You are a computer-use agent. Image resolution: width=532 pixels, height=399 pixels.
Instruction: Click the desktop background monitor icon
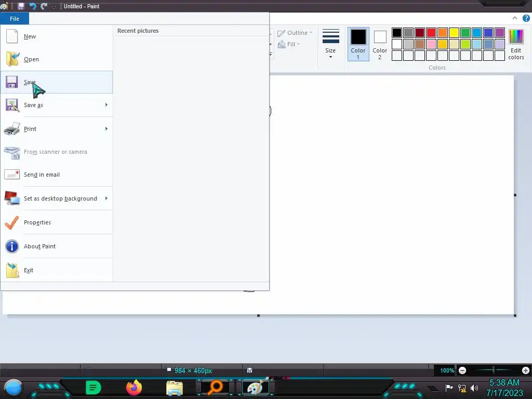pyautogui.click(x=12, y=198)
